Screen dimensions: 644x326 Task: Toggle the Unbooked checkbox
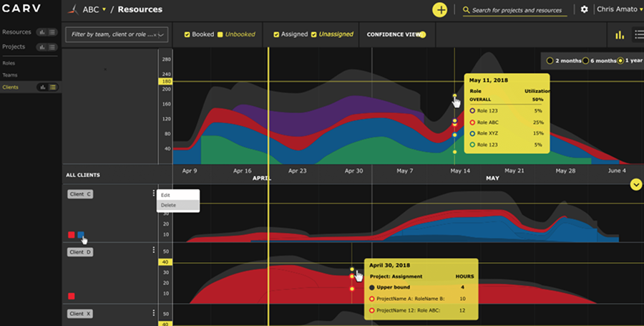pyautogui.click(x=221, y=34)
